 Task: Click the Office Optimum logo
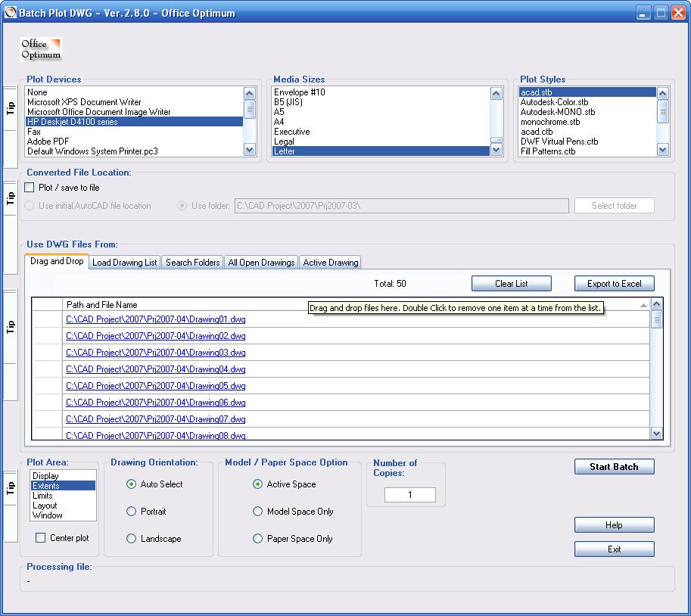pos(41,49)
